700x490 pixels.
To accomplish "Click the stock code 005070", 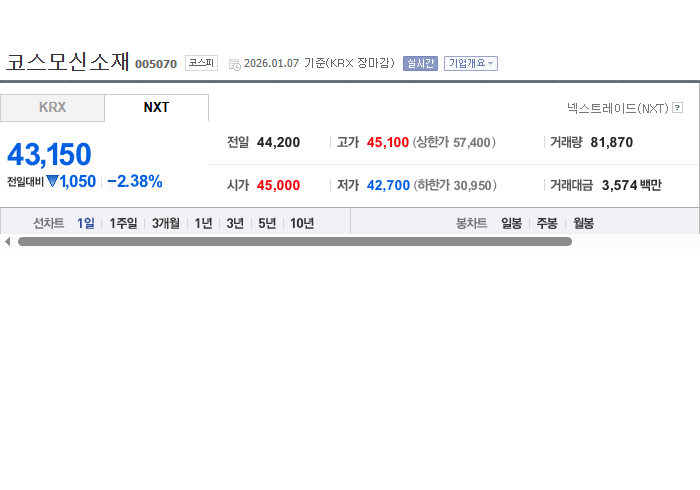I will 156,64.
